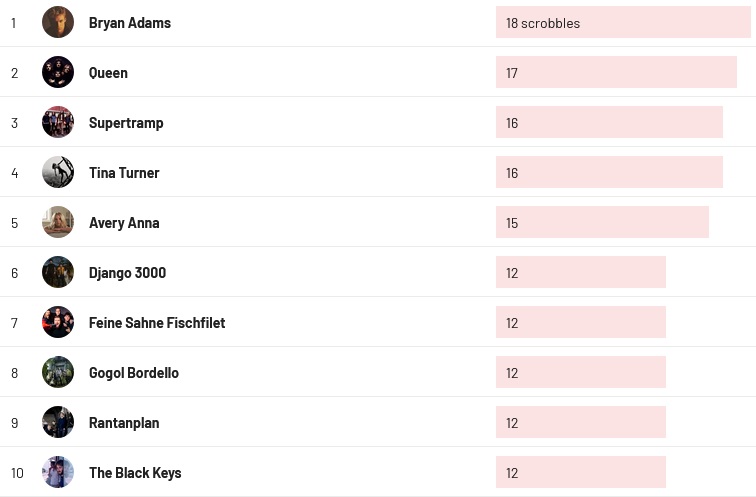Image resolution: width=756 pixels, height=497 pixels.
Task: Select Tina Turner avatar picture
Action: point(58,172)
